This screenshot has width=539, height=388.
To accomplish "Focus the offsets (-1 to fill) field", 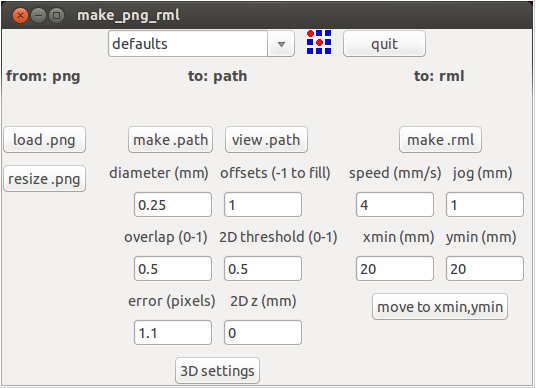I will pyautogui.click(x=263, y=204).
